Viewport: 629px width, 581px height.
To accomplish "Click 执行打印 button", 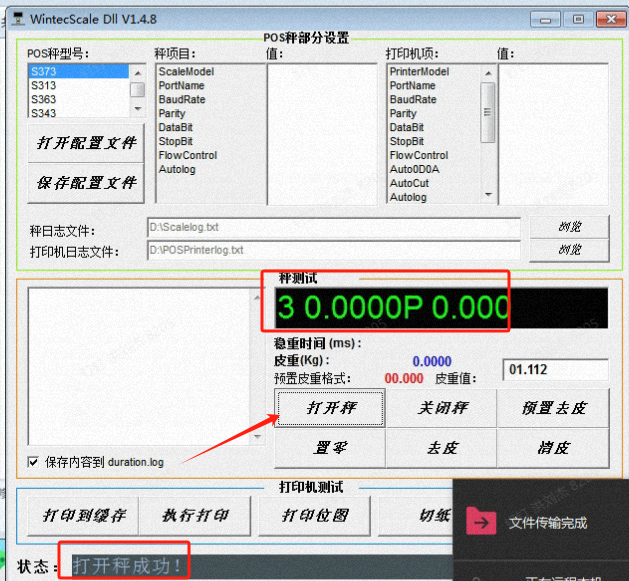I will tap(195, 516).
